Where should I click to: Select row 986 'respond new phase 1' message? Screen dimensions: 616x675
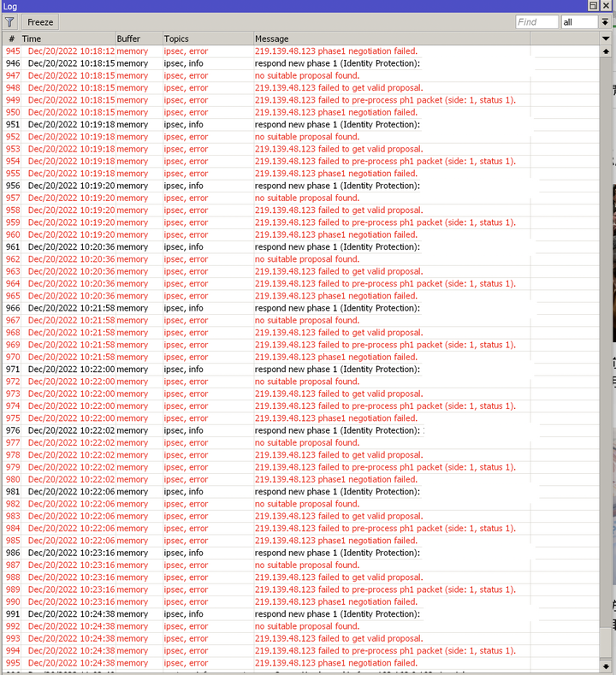(x=337, y=553)
